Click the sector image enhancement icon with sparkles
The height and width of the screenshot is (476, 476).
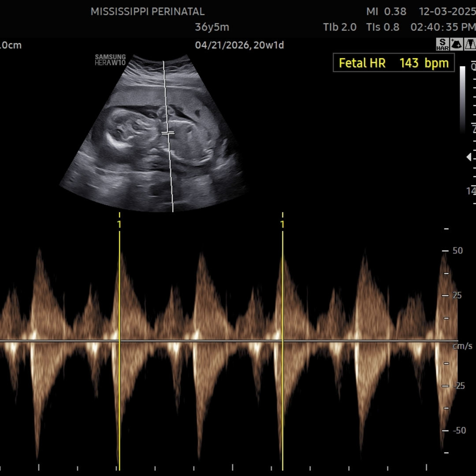[456, 44]
